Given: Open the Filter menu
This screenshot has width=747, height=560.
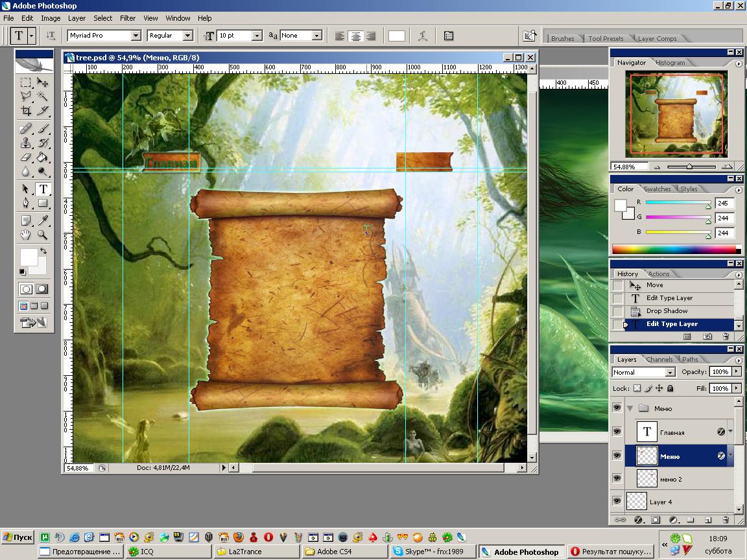Looking at the screenshot, I should coord(128,18).
